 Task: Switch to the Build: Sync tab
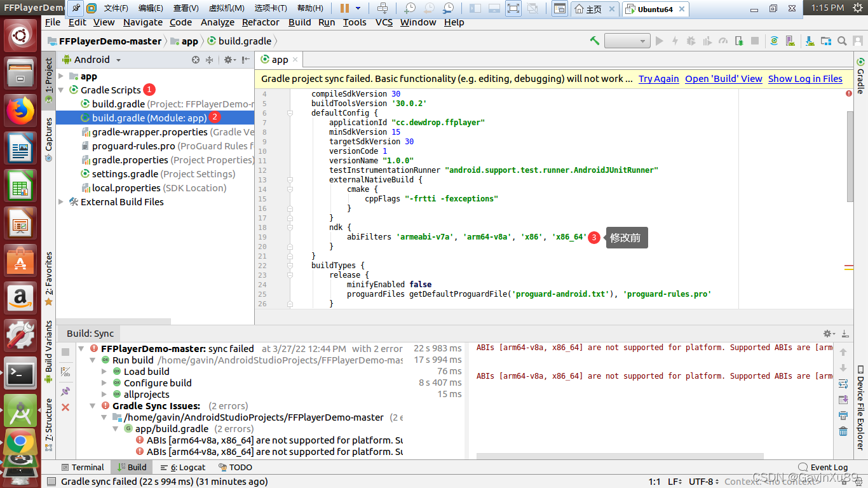pyautogui.click(x=90, y=334)
